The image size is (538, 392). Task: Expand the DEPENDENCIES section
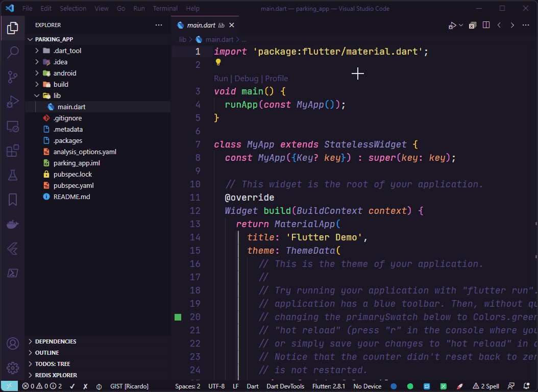point(98,341)
